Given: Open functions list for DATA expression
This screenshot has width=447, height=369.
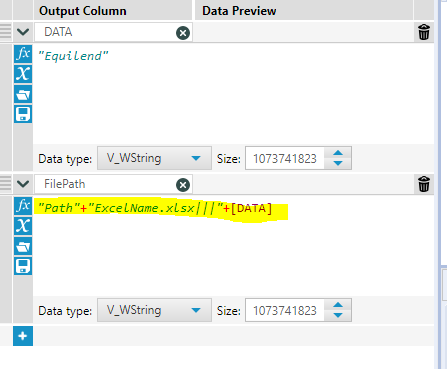Looking at the screenshot, I should click(x=23, y=54).
